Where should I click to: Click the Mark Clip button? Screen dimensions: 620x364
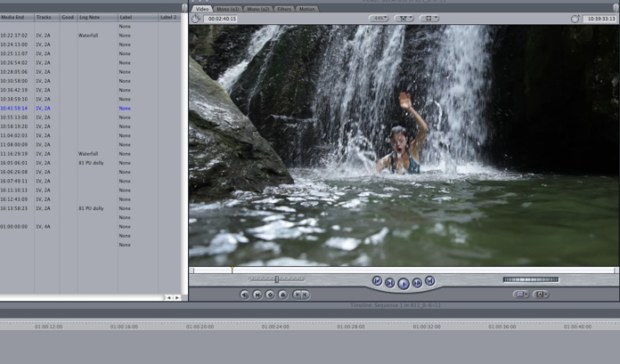coord(257,295)
